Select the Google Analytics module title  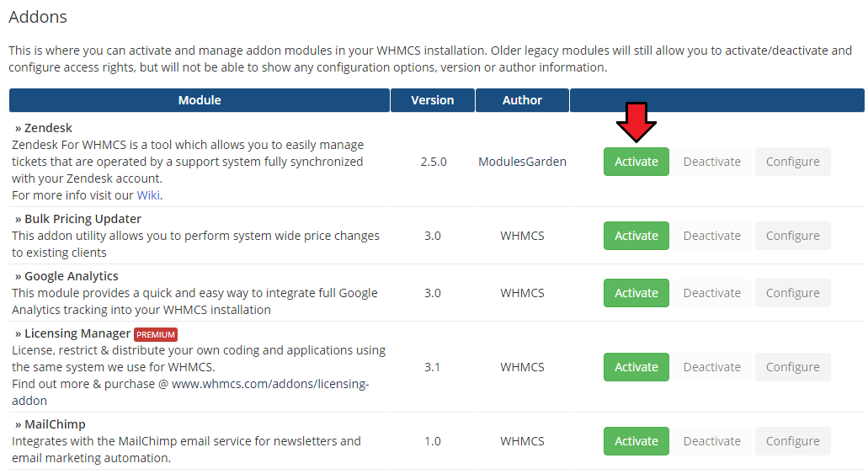[72, 276]
